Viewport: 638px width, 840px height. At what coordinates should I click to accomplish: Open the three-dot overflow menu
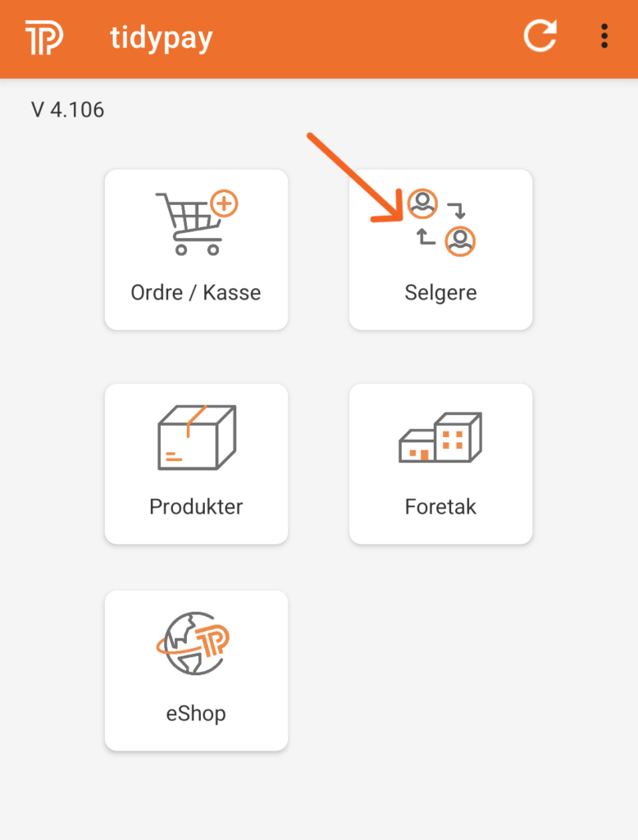(604, 37)
